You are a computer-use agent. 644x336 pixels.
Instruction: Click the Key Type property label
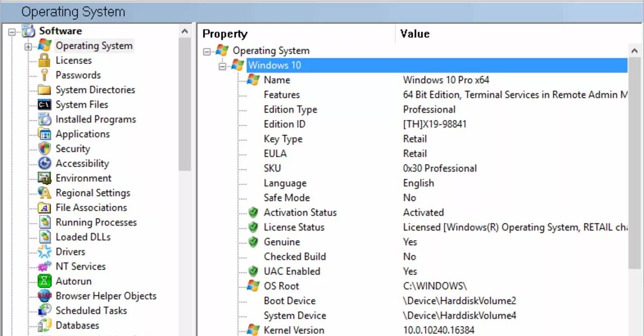coord(283,139)
